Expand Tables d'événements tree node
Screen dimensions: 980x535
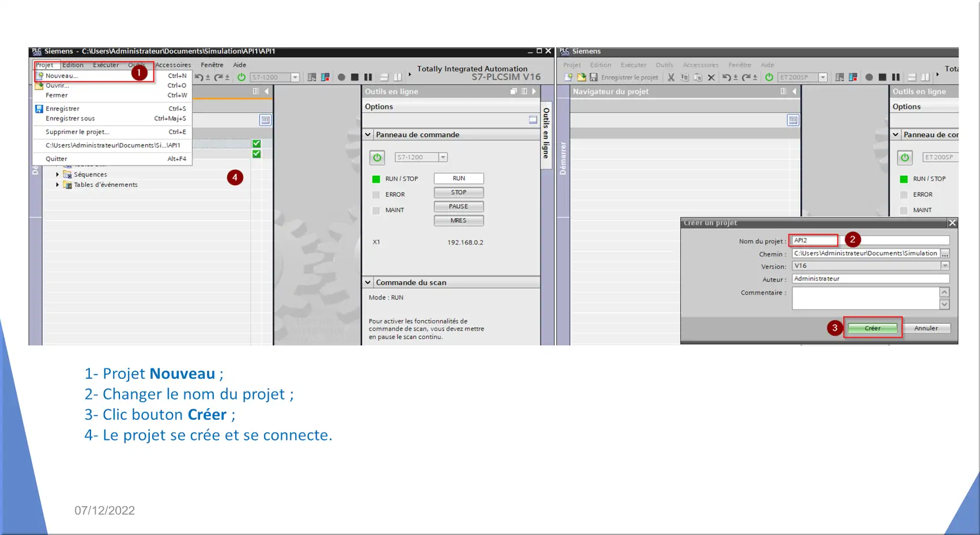(58, 185)
